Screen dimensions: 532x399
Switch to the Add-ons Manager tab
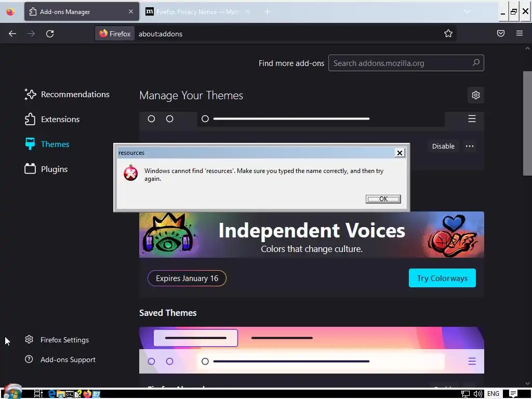(x=82, y=11)
